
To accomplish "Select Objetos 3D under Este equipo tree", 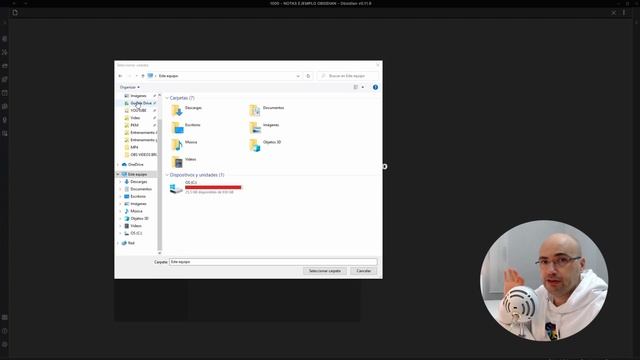I will pyautogui.click(x=139, y=218).
